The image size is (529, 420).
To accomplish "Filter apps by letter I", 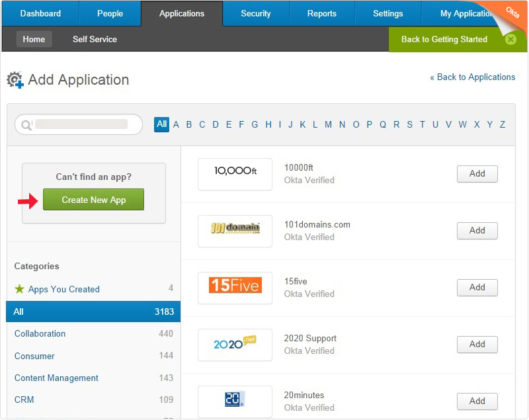I will click(280, 125).
